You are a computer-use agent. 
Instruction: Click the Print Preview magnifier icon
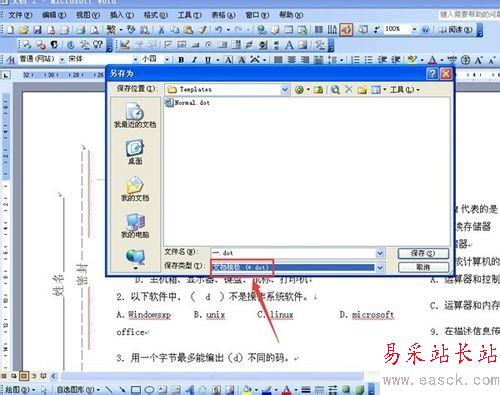pos(95,30)
